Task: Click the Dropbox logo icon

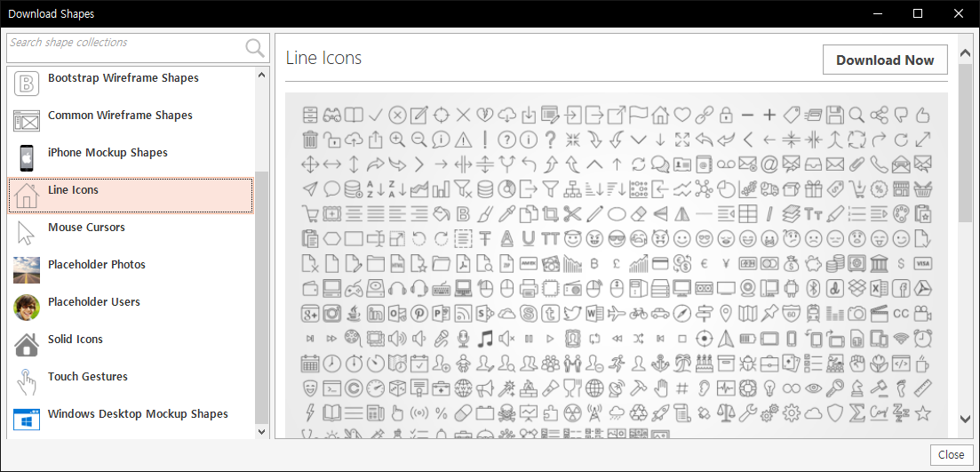Action: pos(857,289)
